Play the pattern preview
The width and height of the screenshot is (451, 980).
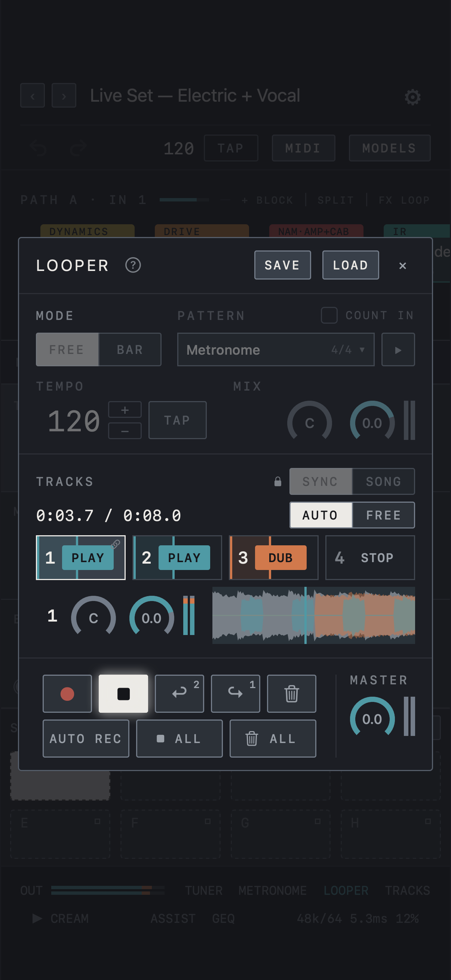[x=398, y=349]
